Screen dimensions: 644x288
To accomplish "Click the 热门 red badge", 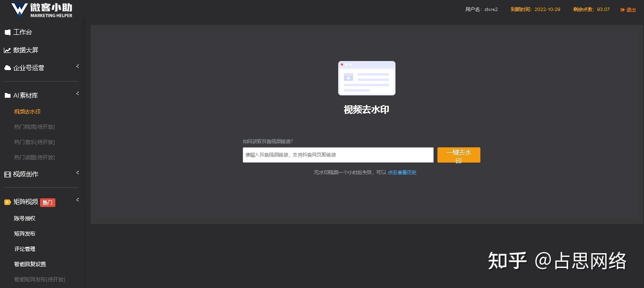I will click(x=48, y=203).
